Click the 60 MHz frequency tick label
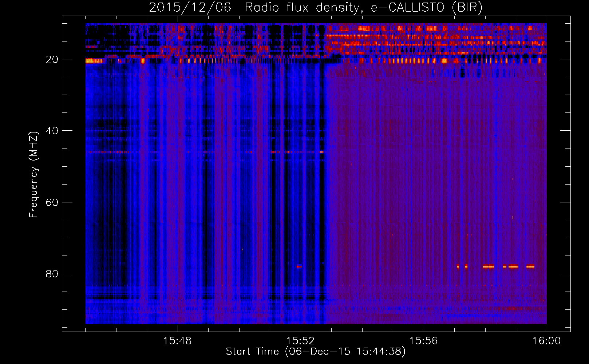589x364 pixels. [x=52, y=202]
